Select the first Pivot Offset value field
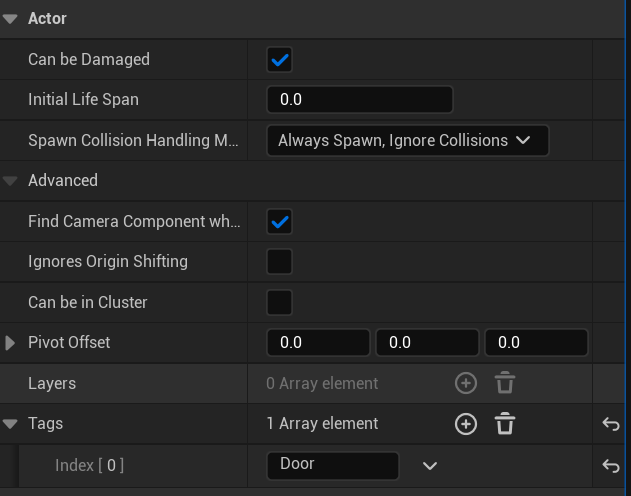Viewport: 631px width, 496px height. (318, 342)
